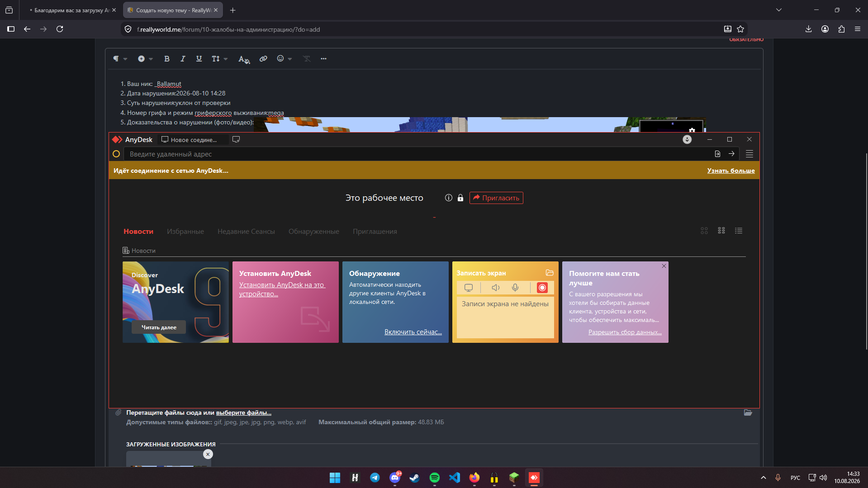Screen dimensions: 868x488
Task: Switch to Недавние Сеансы tab
Action: click(246, 232)
